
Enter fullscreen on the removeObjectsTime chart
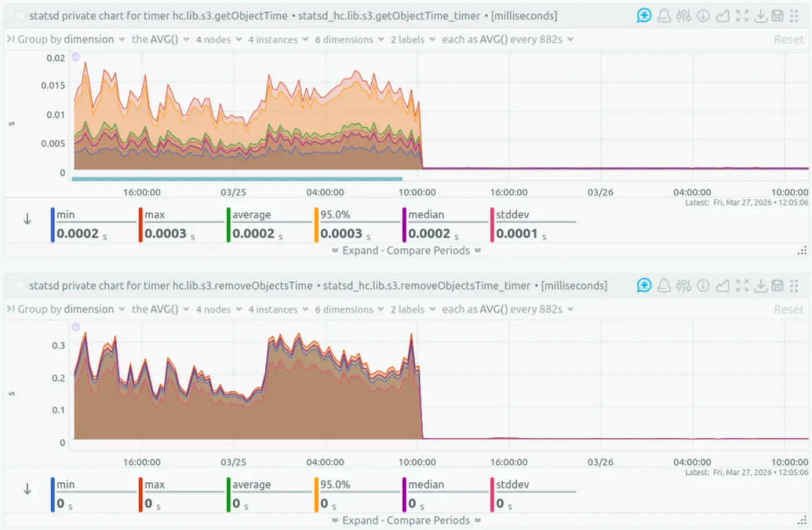pos(742,286)
